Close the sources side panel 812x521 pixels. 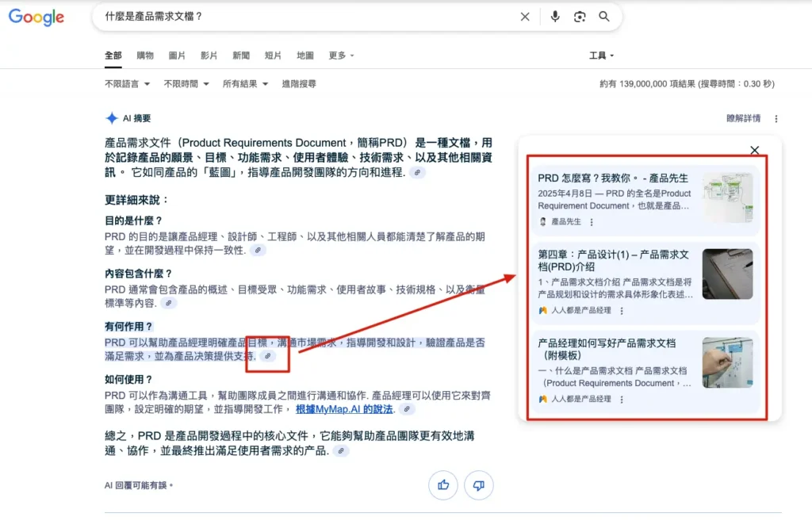coord(755,150)
